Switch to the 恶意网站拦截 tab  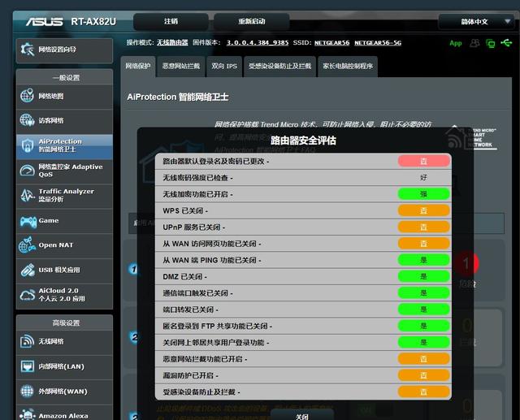tap(180, 66)
